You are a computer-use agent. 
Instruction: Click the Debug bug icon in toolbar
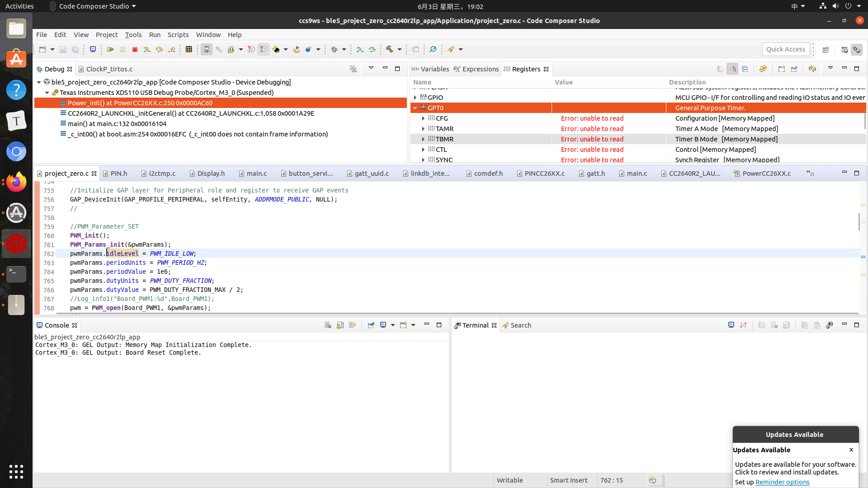(x=335, y=49)
